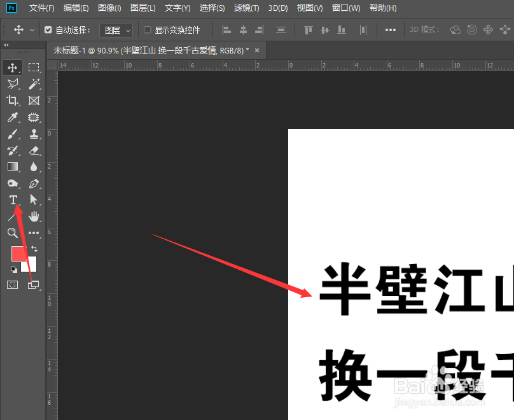
Task: Open the 滤镜(T) menu
Action: pos(247,8)
